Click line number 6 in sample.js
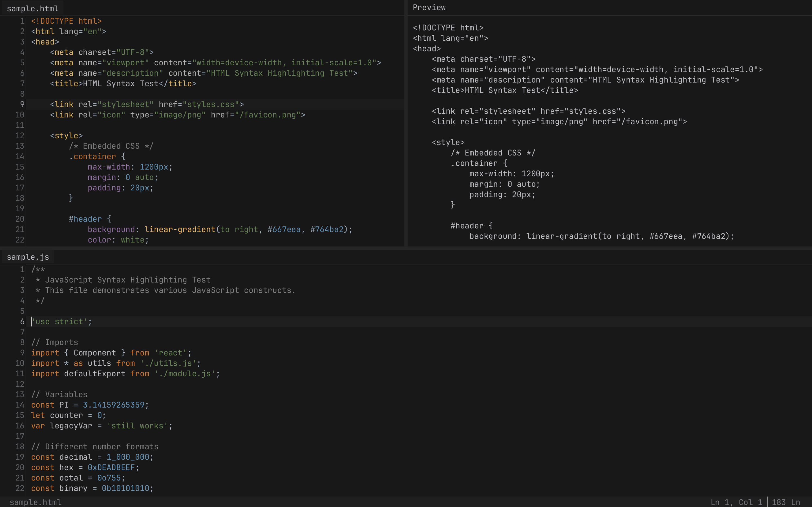Viewport: 812px width, 507px height. point(22,321)
